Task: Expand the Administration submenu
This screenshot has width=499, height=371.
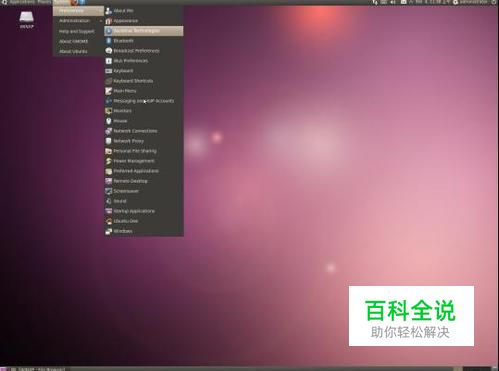Action: click(x=78, y=21)
